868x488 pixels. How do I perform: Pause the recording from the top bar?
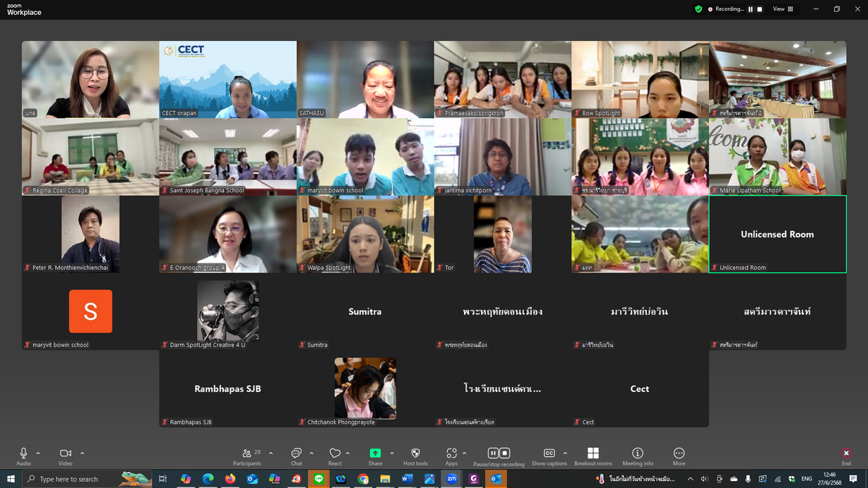coord(750,9)
